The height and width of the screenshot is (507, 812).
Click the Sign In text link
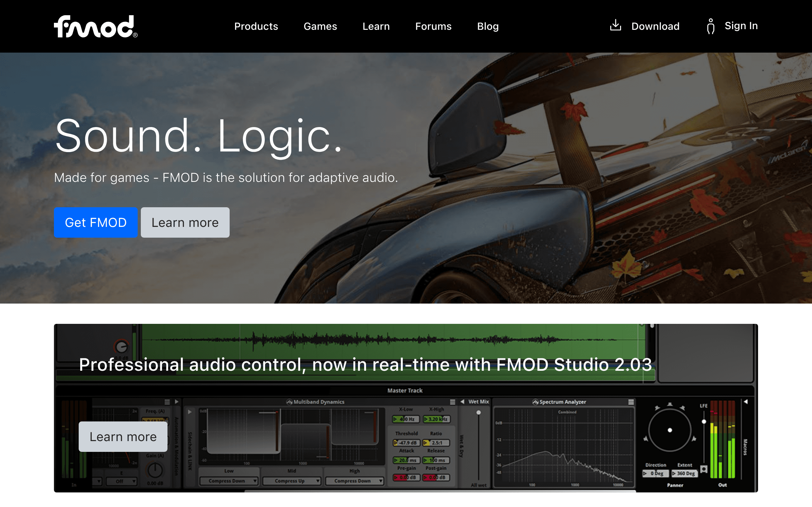pos(741,26)
